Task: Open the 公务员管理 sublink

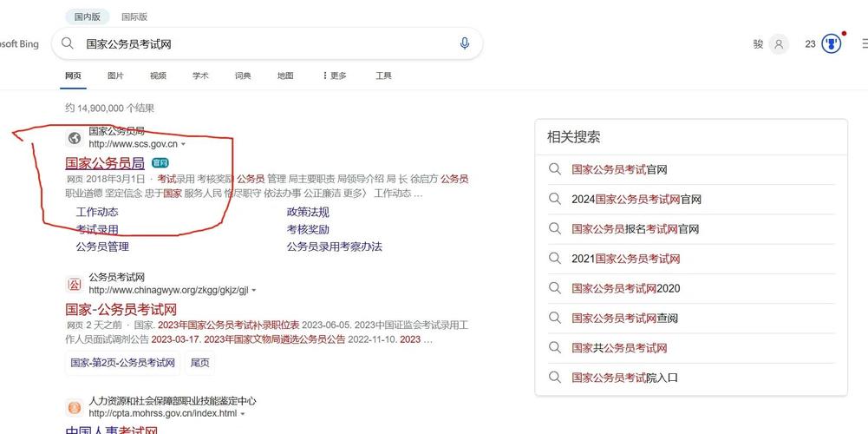Action: [x=102, y=247]
